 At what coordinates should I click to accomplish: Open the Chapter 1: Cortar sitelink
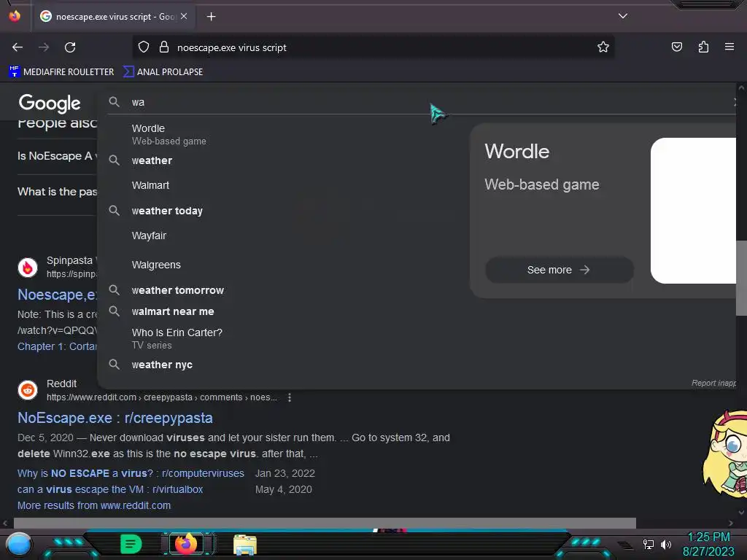coord(57,346)
